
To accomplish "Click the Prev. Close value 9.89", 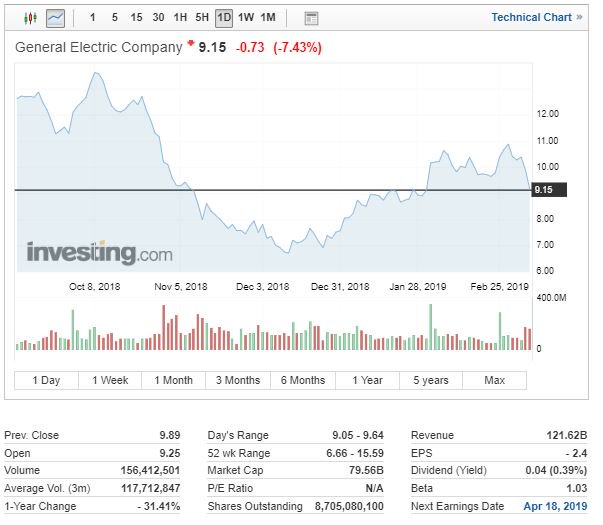I will 170,435.
